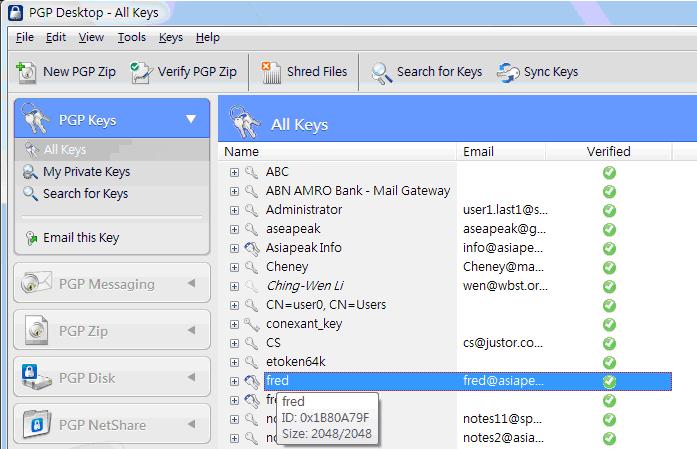Open the Tools menu

click(131, 37)
